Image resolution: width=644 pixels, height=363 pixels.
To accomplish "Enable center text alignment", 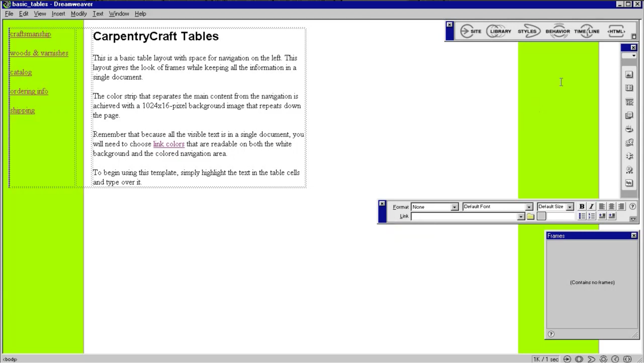I will pos(611,207).
